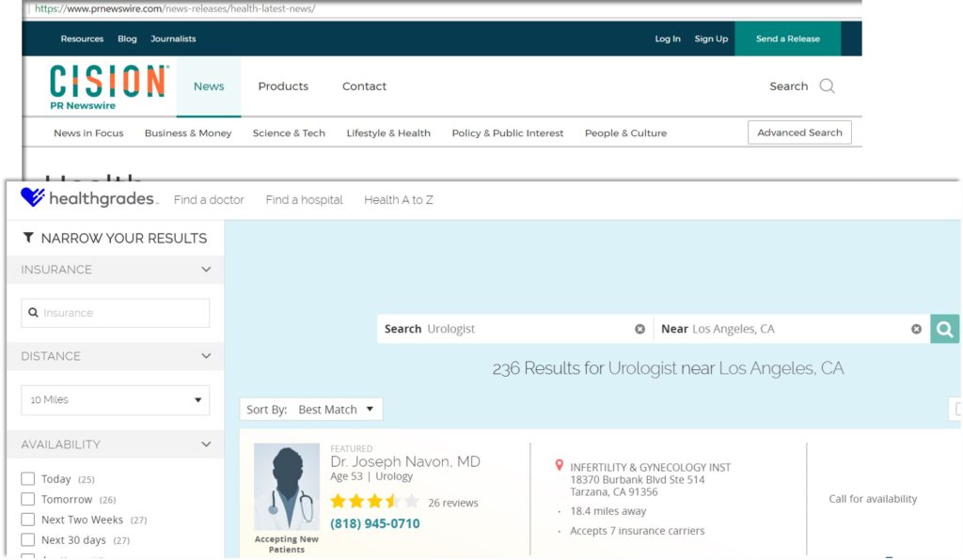Check the Tomorrow availability box
This screenshot has height=560, width=963.
[27, 499]
